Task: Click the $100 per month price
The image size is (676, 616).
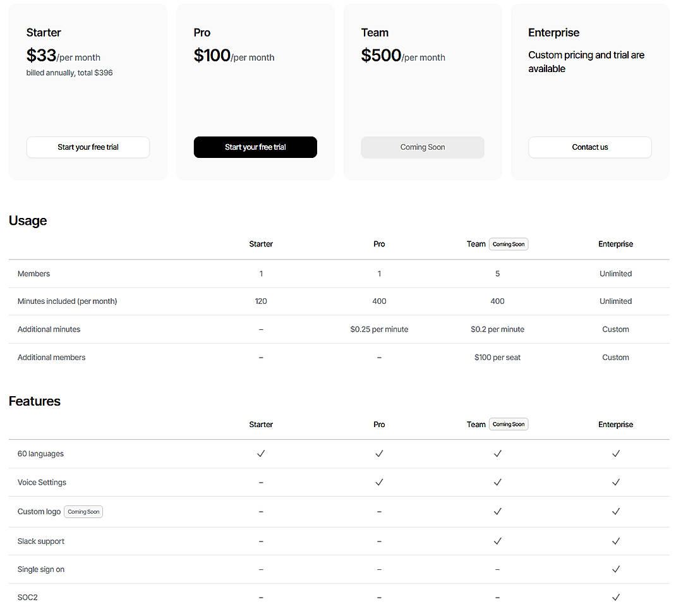Action: [x=234, y=56]
